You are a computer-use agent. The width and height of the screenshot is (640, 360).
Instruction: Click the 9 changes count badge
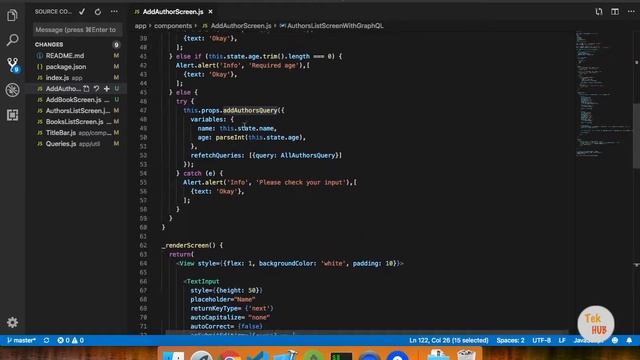click(x=116, y=44)
